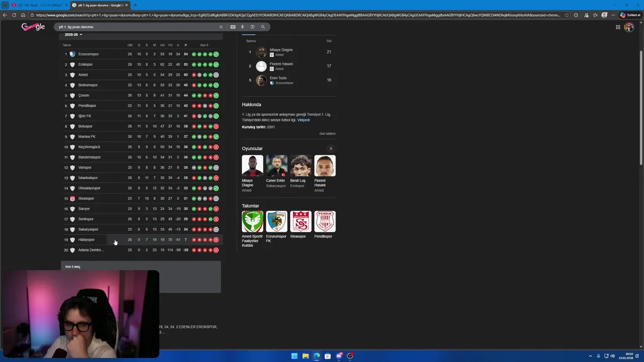Open the Google account avatar menu
644x362 pixels.
coord(629,27)
